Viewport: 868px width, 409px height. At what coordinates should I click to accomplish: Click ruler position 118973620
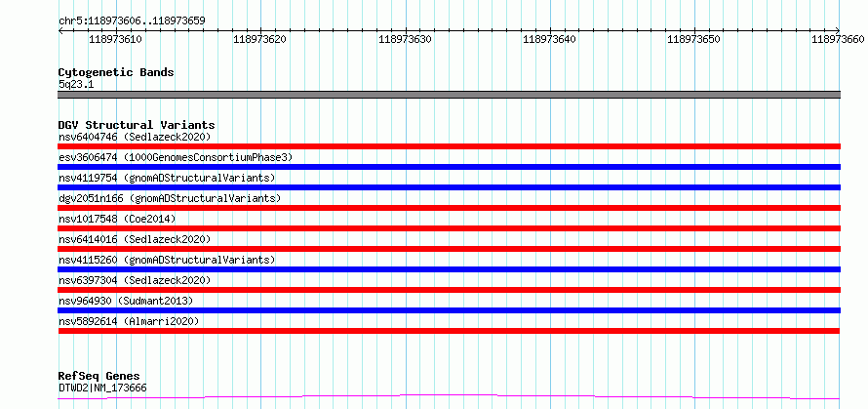point(260,39)
